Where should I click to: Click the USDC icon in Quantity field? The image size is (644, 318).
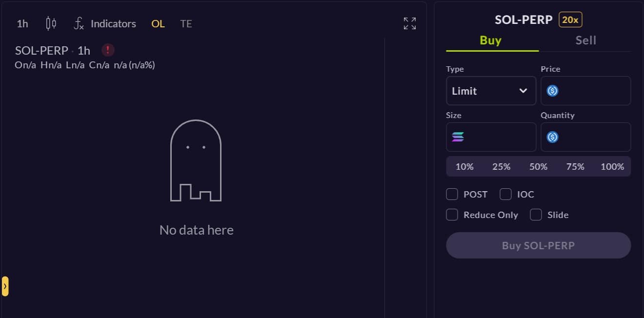[552, 137]
